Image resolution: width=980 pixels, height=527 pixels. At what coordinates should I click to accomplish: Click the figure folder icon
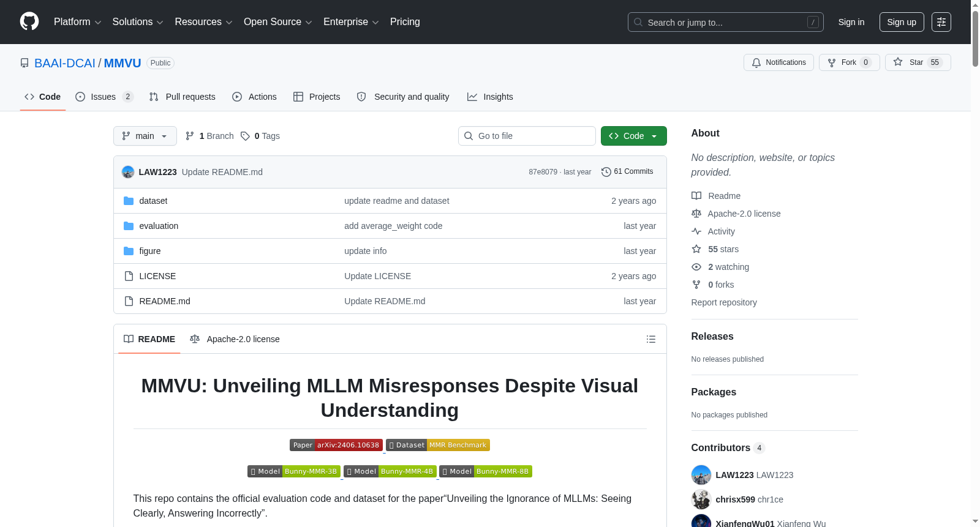click(x=129, y=251)
